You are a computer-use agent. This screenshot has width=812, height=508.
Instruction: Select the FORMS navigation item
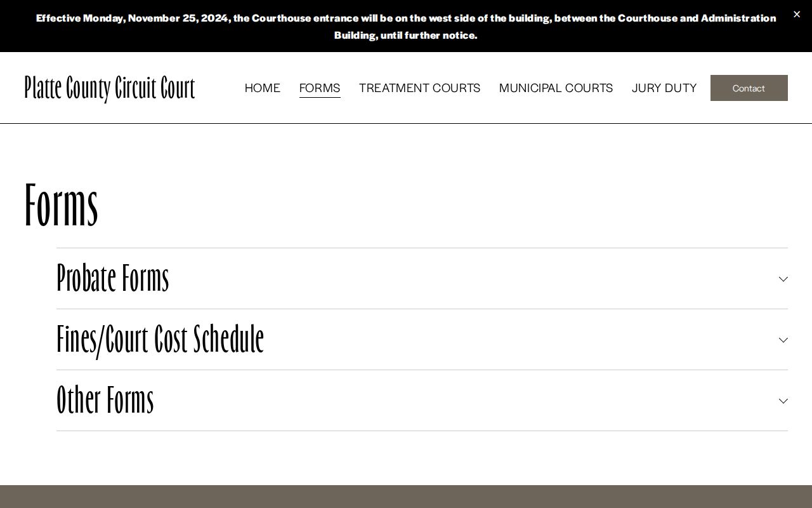pyautogui.click(x=320, y=88)
